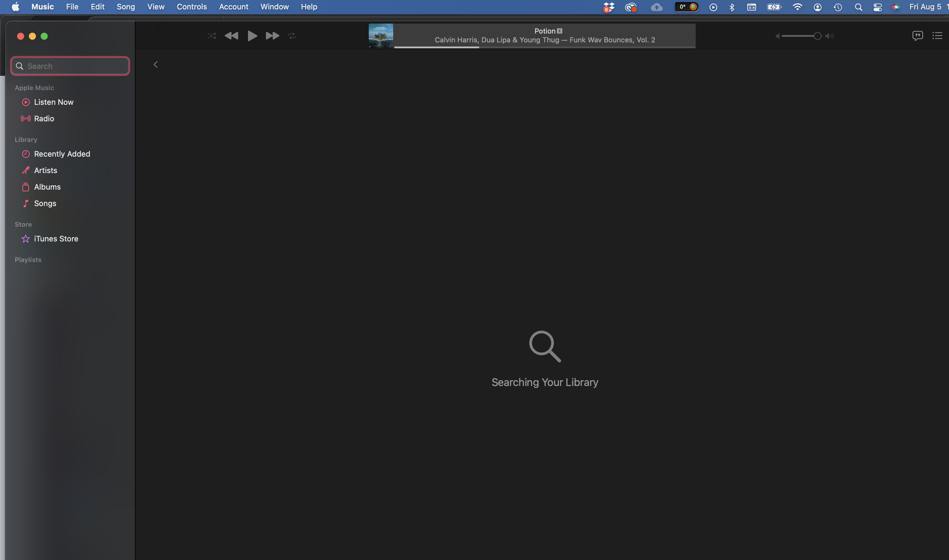This screenshot has width=949, height=560.
Task: Toggle repeat mode
Action: pos(292,36)
